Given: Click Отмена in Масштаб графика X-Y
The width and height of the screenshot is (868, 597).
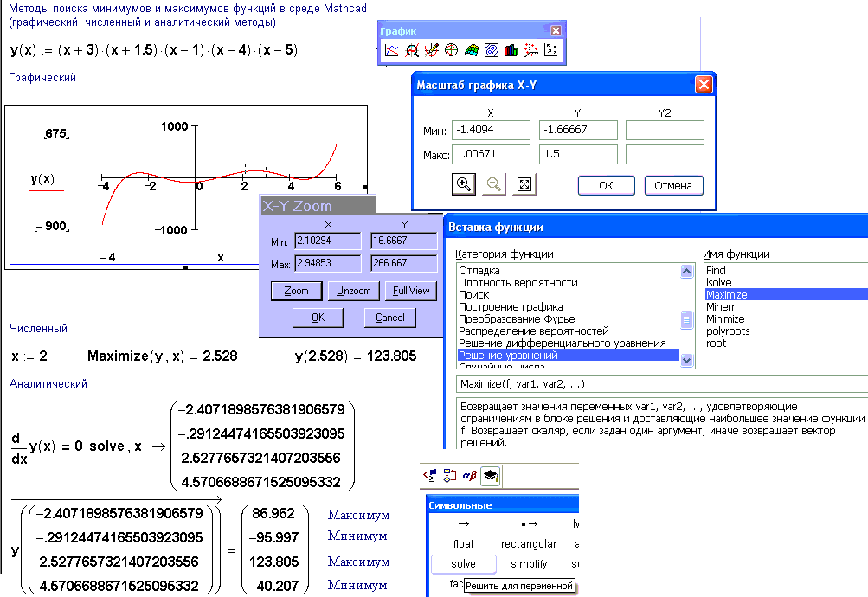Looking at the screenshot, I should [x=673, y=185].
